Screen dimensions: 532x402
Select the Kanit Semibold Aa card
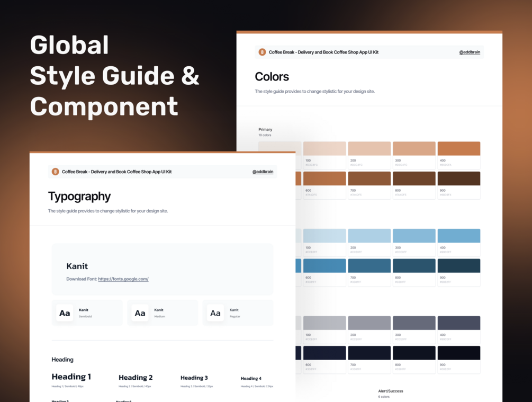[87, 312]
